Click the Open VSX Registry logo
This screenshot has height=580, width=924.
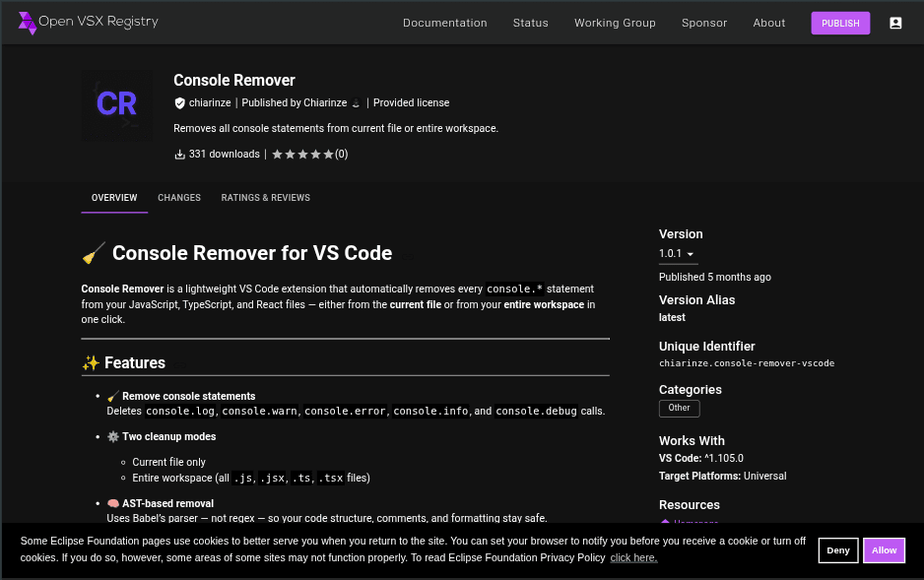pyautogui.click(x=87, y=21)
